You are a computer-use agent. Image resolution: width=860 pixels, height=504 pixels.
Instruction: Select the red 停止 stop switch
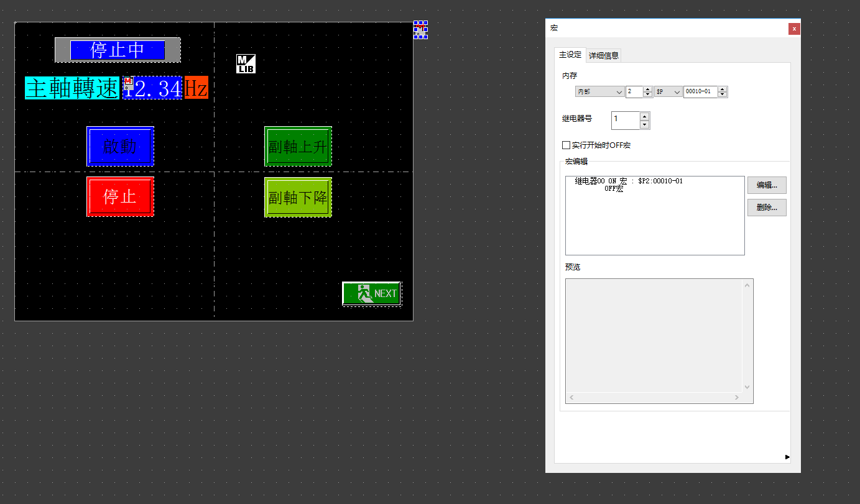(x=120, y=197)
